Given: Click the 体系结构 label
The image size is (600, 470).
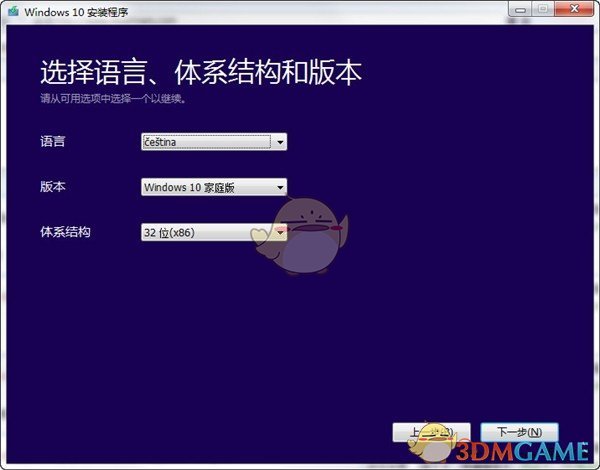Looking at the screenshot, I should (x=65, y=232).
